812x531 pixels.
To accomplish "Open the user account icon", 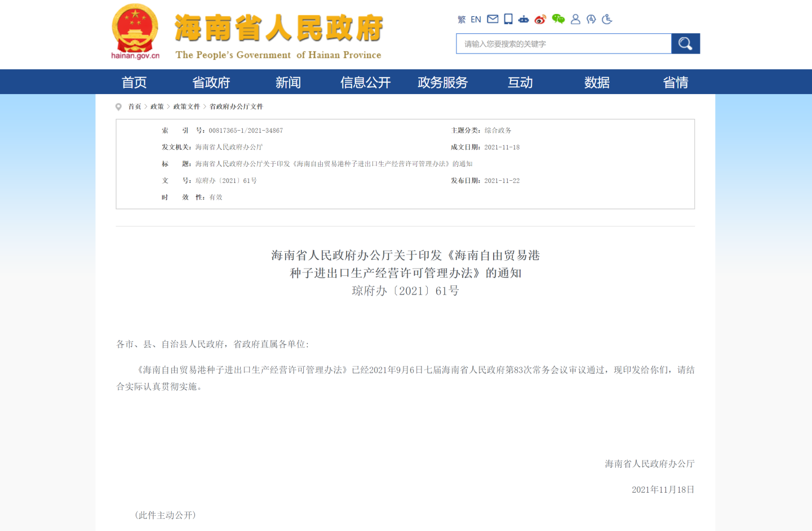I will coord(575,19).
